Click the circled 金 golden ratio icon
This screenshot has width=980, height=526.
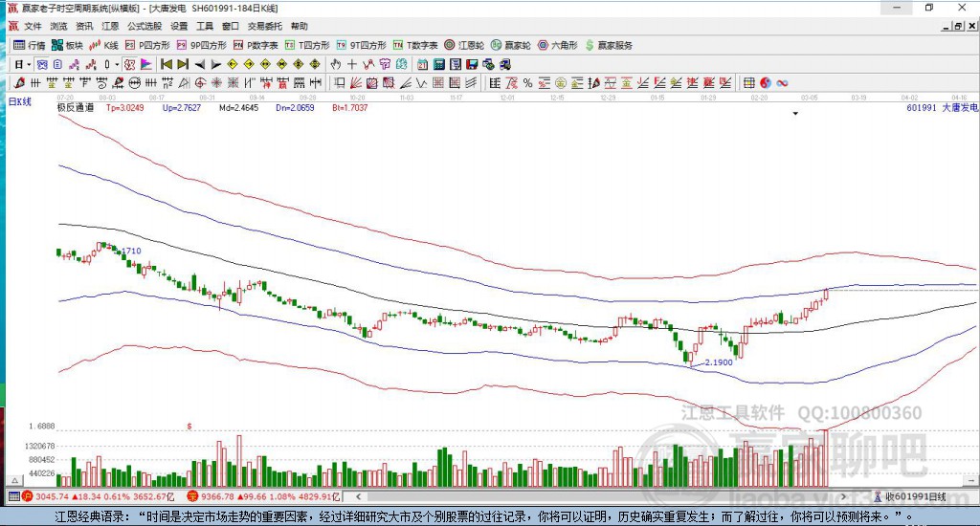coord(561,83)
